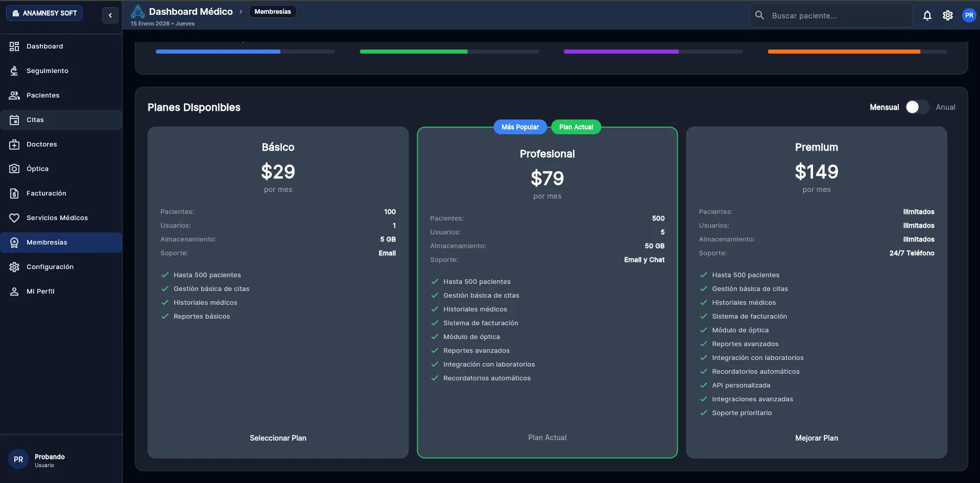Click the $29 Básico price
Image resolution: width=980 pixels, height=483 pixels.
(278, 172)
